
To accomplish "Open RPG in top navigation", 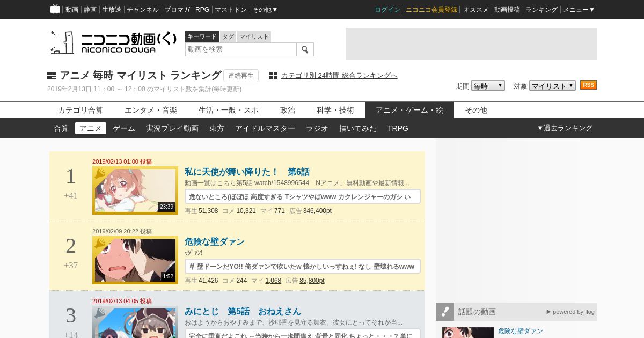I will [202, 10].
